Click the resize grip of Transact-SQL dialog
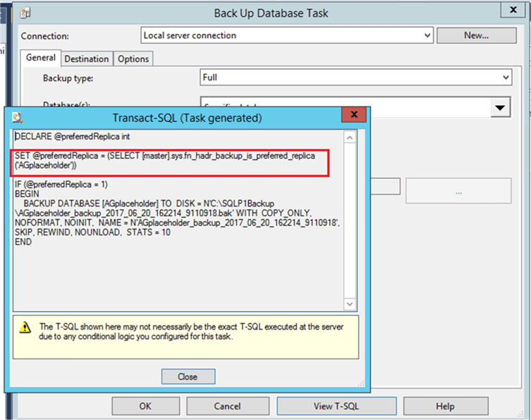Image resolution: width=531 pixels, height=420 pixels. 361,383
